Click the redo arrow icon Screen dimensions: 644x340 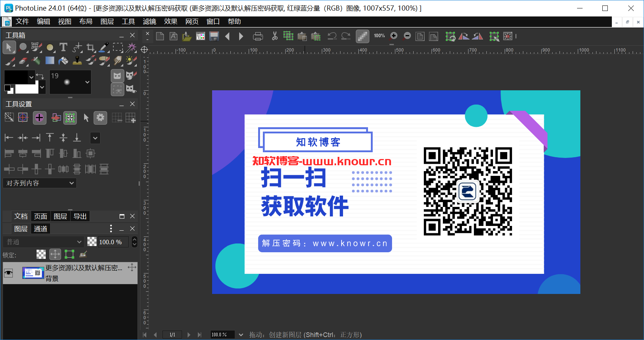point(346,36)
